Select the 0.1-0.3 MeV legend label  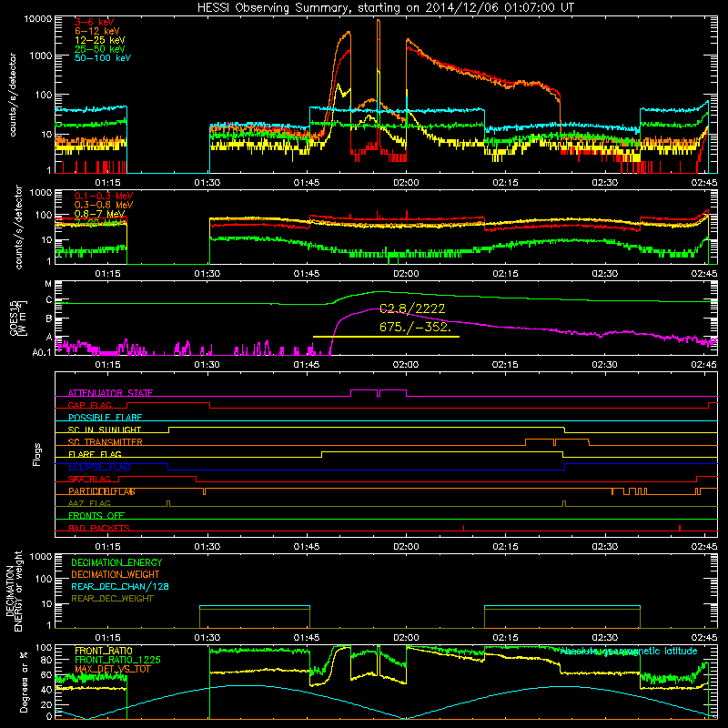tap(104, 196)
